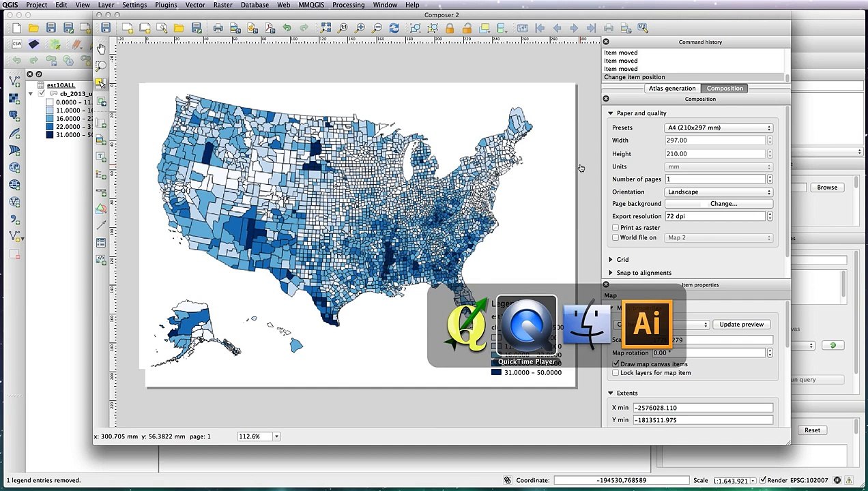The height and width of the screenshot is (491, 868).
Task: Select the Move item content tool
Action: tap(101, 102)
